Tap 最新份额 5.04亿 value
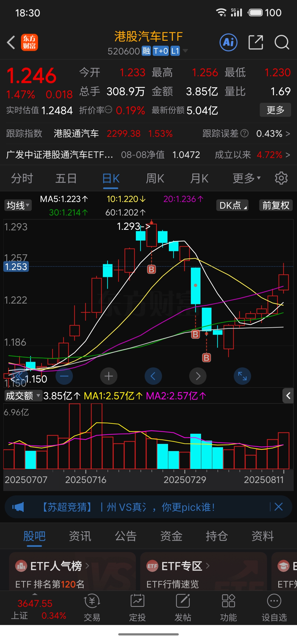Image resolution: width=297 pixels, height=644 pixels. click(x=202, y=110)
